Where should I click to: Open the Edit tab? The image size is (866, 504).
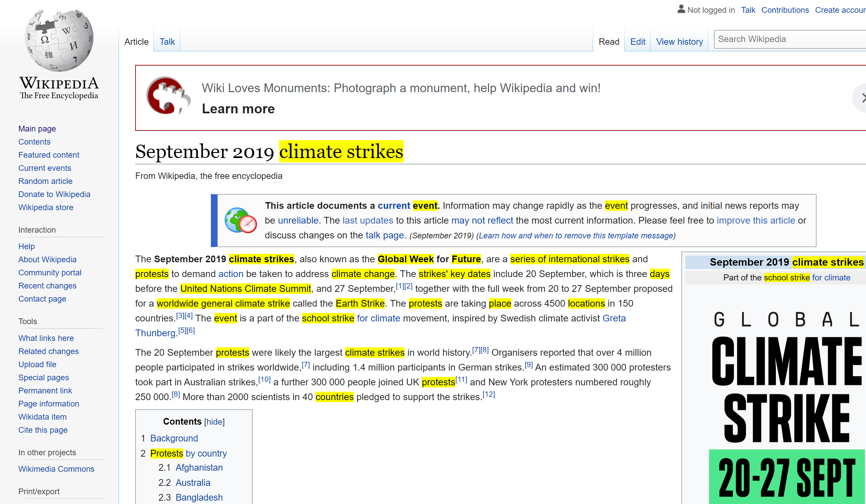pyautogui.click(x=637, y=42)
